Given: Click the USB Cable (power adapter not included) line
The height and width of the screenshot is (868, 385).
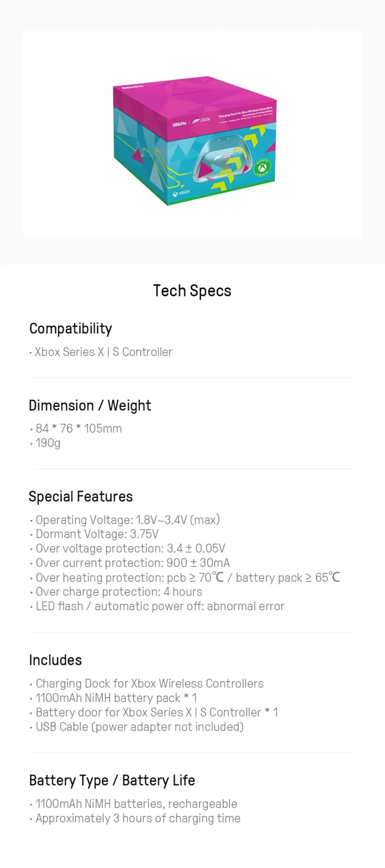Looking at the screenshot, I should tap(139, 726).
